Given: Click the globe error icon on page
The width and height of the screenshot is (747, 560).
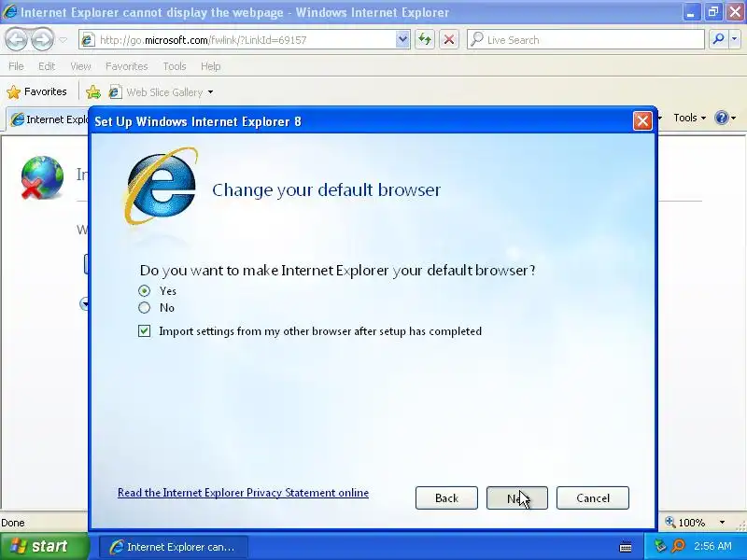Looking at the screenshot, I should (x=42, y=177).
